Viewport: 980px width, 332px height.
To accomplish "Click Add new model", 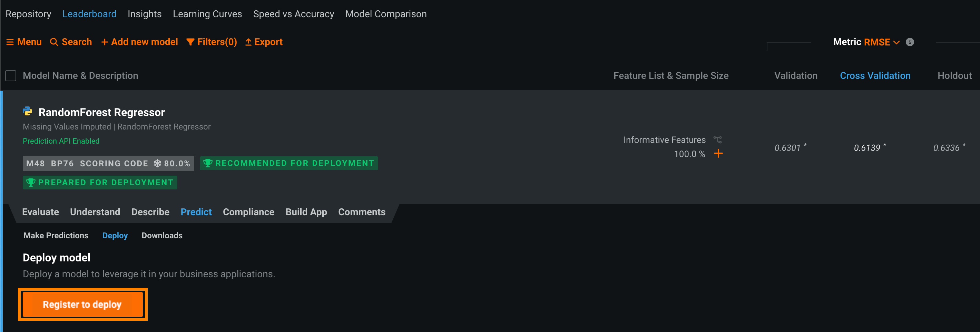I will 140,42.
